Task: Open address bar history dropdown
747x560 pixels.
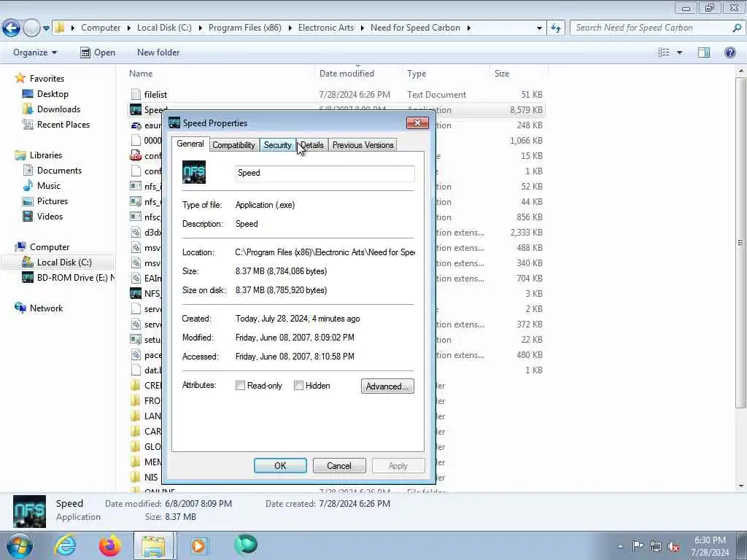Action: point(539,28)
